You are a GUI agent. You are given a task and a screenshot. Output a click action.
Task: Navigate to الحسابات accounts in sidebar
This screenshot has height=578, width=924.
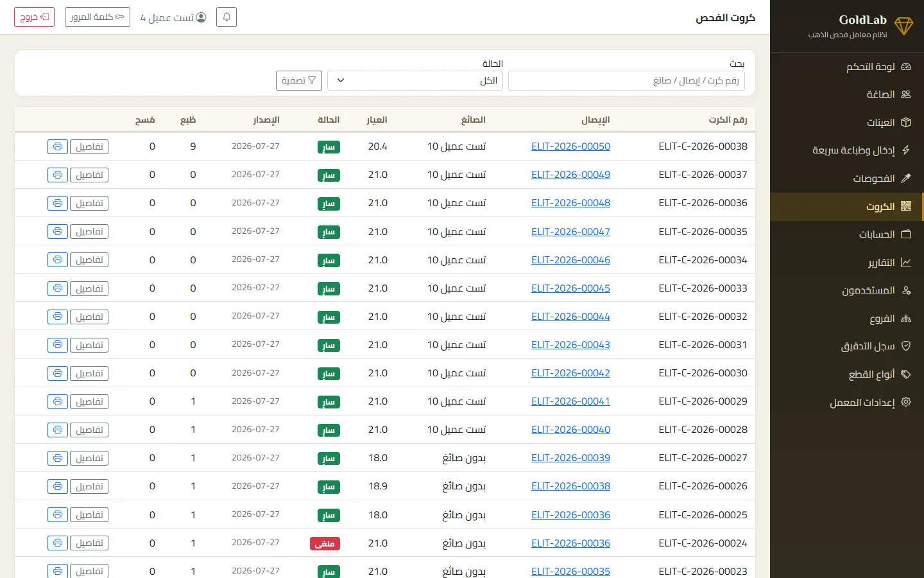click(x=847, y=234)
